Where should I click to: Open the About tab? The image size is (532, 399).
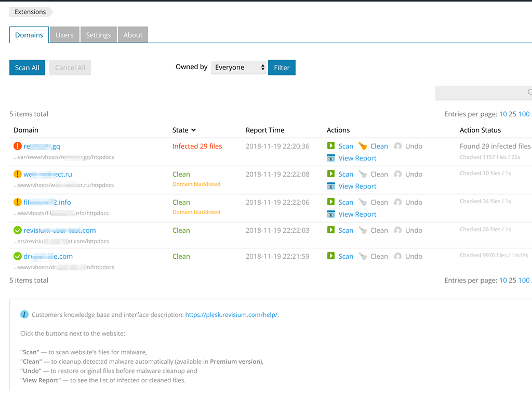coord(133,35)
